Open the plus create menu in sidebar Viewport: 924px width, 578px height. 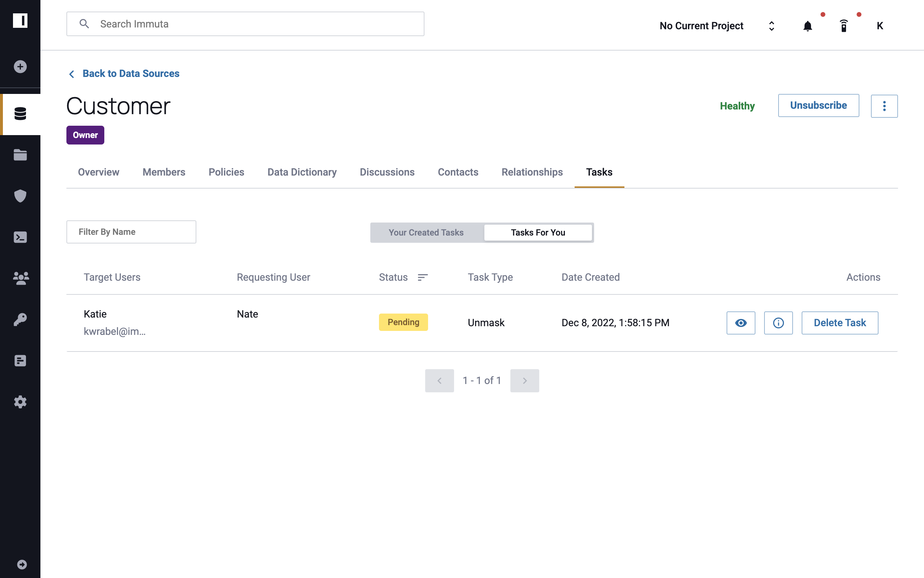(x=20, y=67)
